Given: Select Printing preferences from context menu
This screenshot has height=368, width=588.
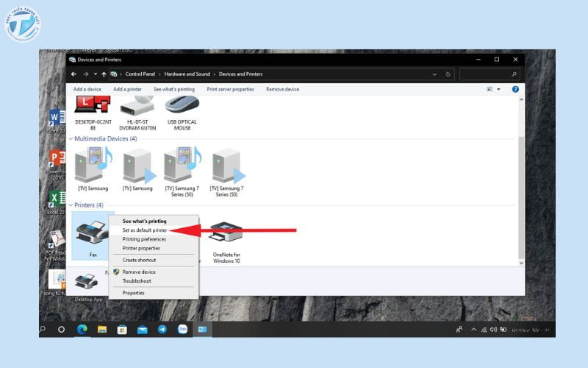Looking at the screenshot, I should (x=144, y=239).
